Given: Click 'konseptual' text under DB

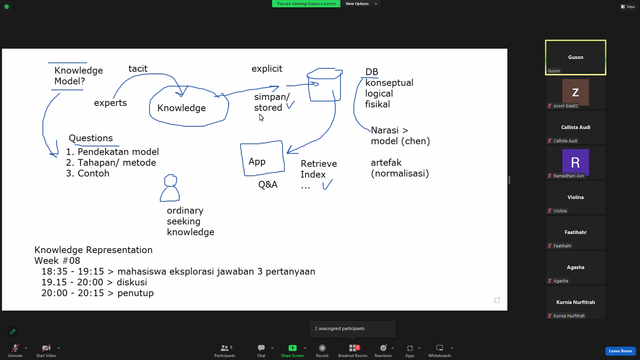Looking at the screenshot, I should click(x=389, y=83).
